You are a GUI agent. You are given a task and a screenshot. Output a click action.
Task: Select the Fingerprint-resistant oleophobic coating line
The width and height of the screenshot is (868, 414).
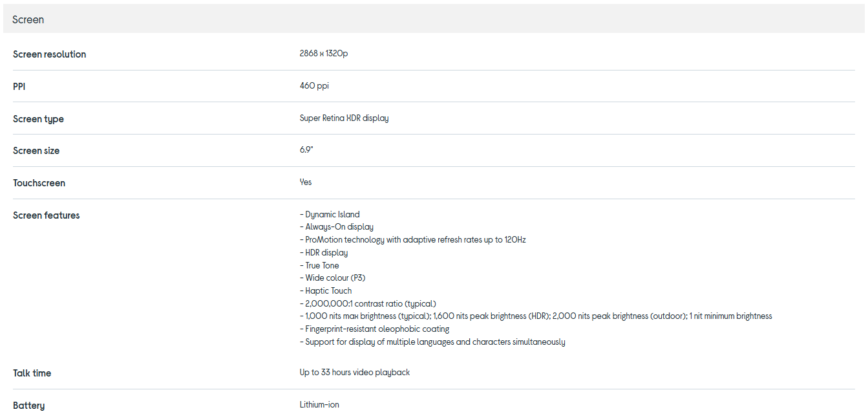click(x=374, y=329)
